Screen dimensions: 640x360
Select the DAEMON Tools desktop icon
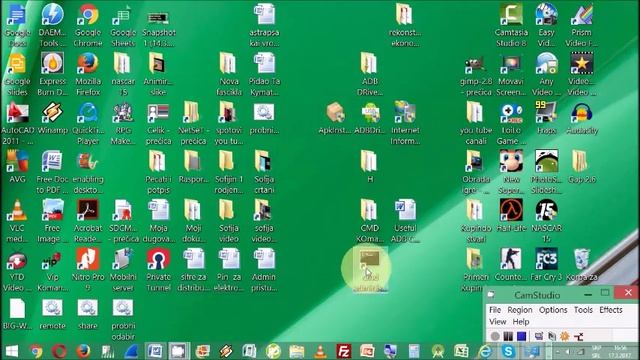pos(52,25)
